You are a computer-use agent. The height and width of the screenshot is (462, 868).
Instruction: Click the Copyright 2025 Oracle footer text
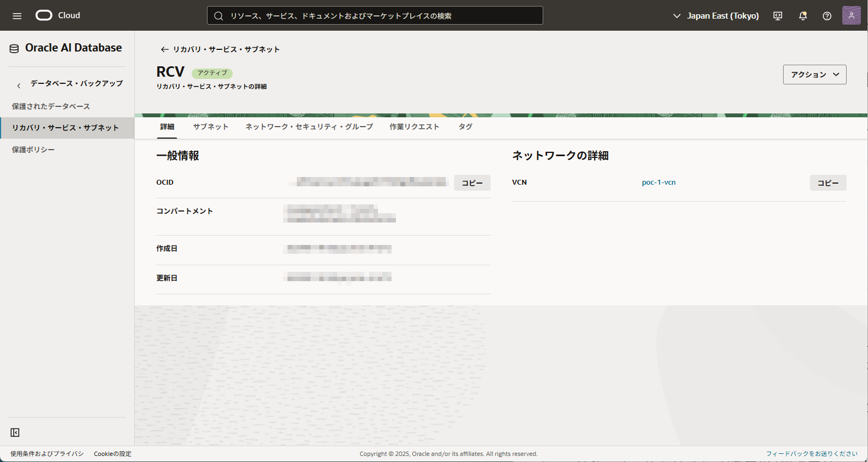449,454
